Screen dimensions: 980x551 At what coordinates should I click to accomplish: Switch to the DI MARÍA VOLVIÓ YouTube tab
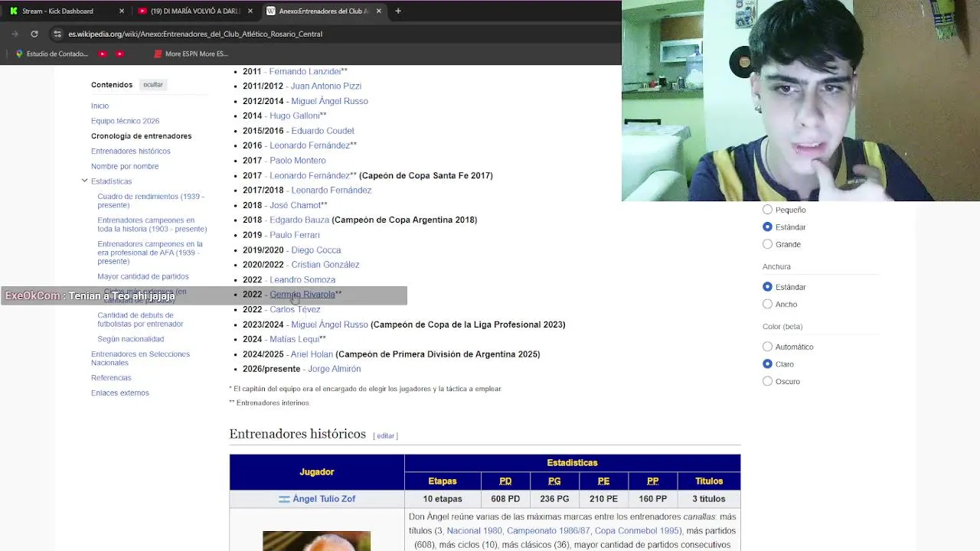195,11
